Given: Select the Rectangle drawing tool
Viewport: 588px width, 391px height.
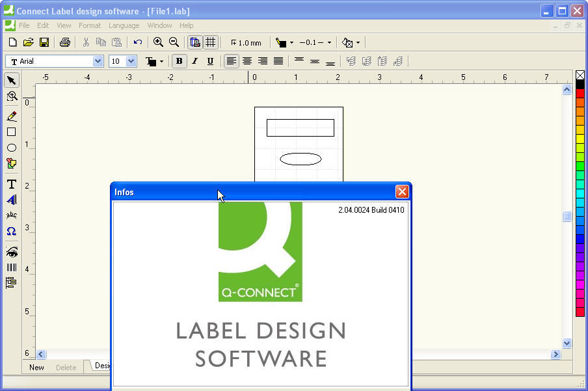Looking at the screenshot, I should [x=11, y=132].
